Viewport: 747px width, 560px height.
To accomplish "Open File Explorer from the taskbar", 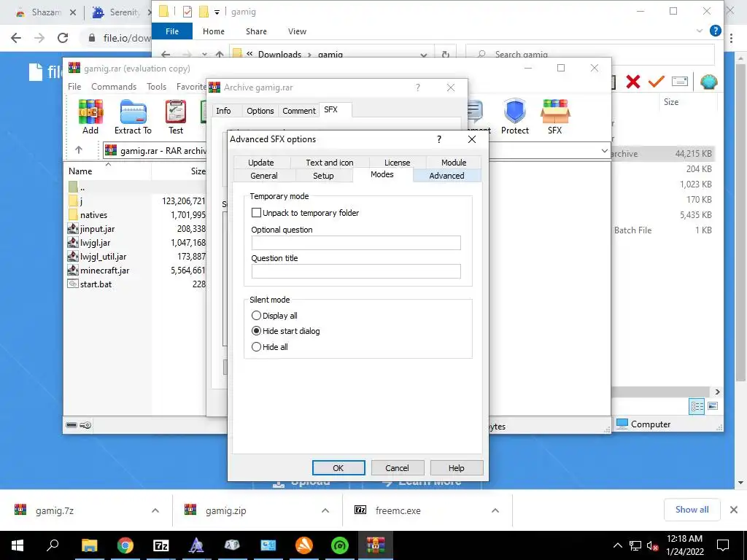I will (89, 545).
